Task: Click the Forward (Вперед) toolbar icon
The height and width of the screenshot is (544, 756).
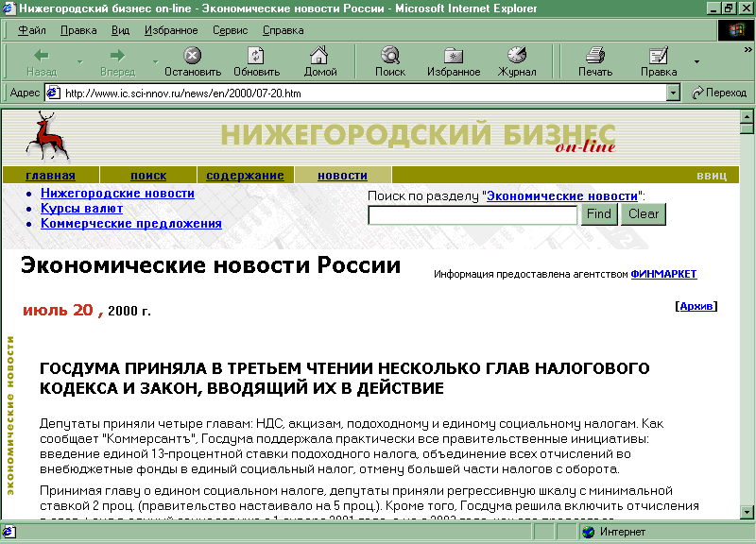Action: coord(117,56)
